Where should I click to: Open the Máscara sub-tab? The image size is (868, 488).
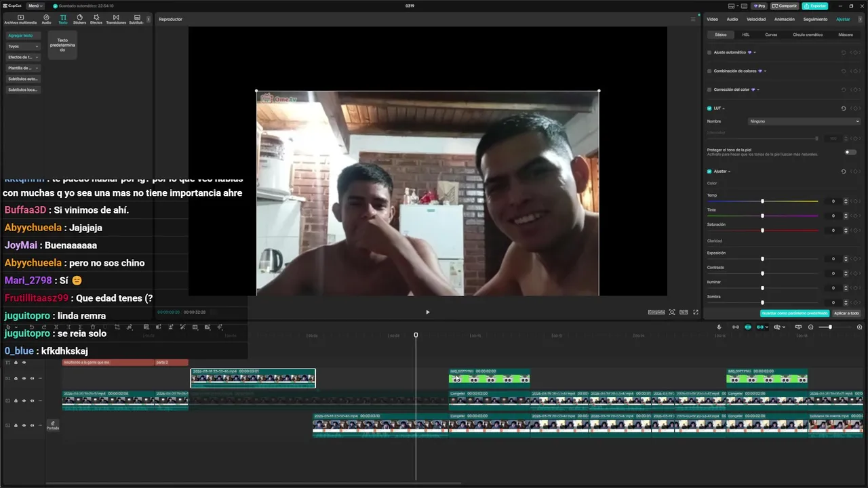(846, 35)
